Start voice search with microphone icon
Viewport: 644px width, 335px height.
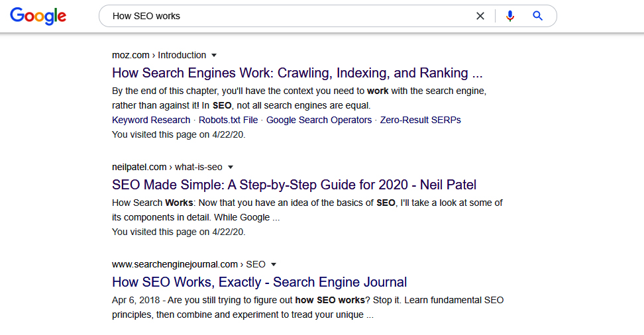pos(510,16)
